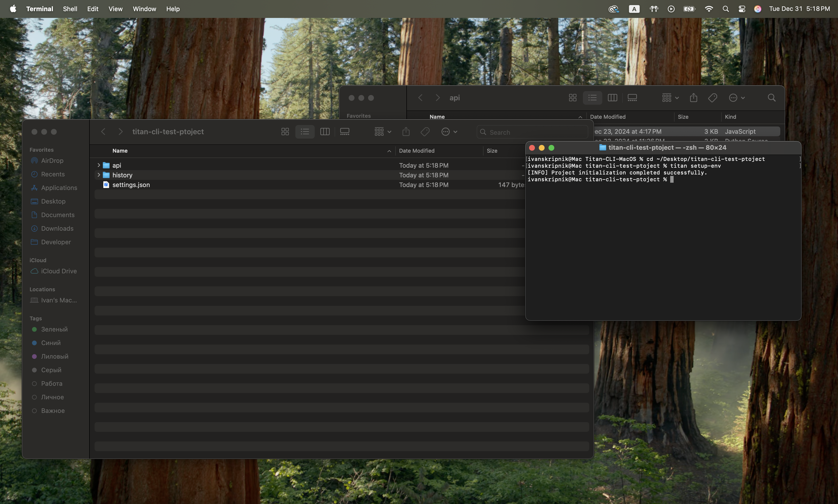Screen dimensions: 838x504
Task: Select the api folder row
Action: coord(310,165)
